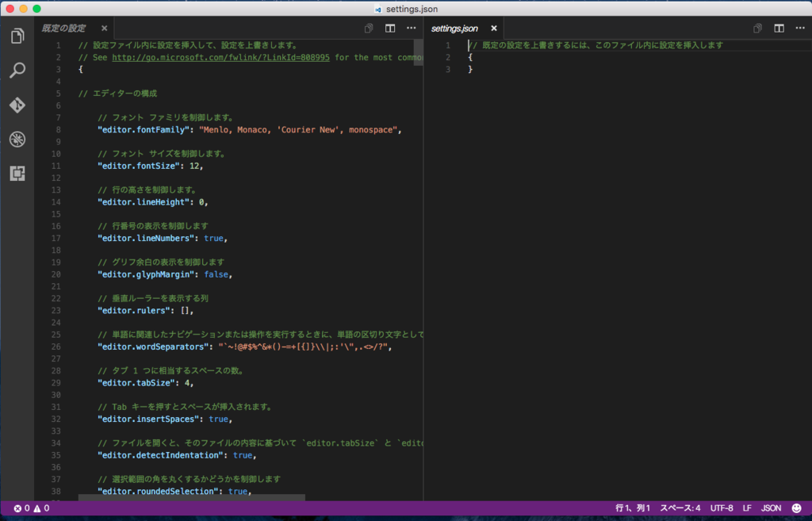Click open-file icon in right editor group
Image resolution: width=812 pixels, height=521 pixels.
(x=757, y=28)
